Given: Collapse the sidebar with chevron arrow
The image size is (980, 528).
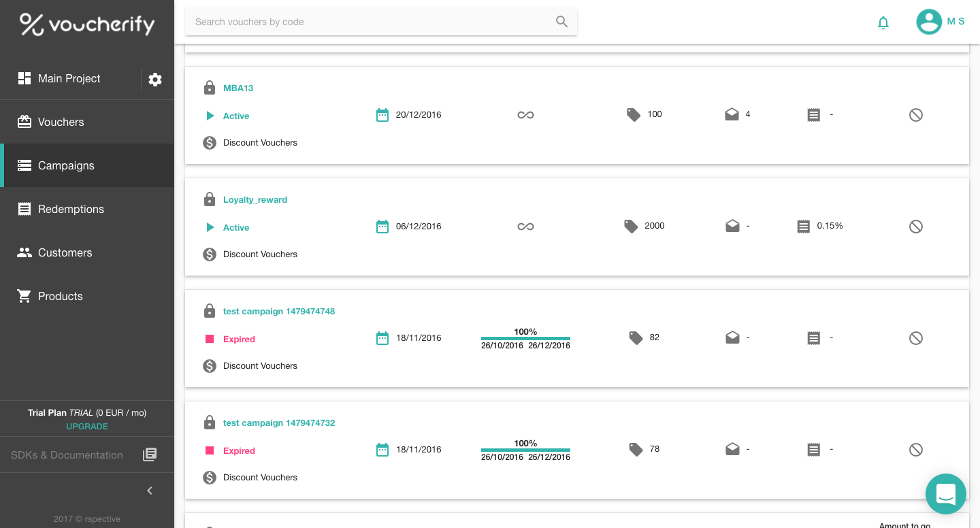Looking at the screenshot, I should pos(150,491).
